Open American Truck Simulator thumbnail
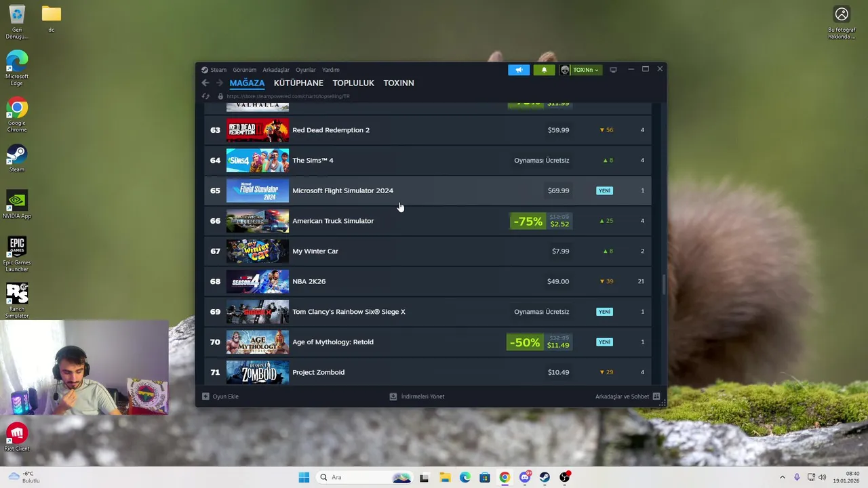Viewport: 868px width, 488px height. 258,221
